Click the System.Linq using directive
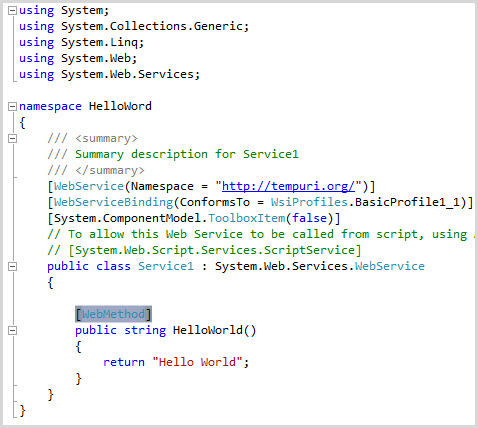478x428 pixels. [x=81, y=42]
